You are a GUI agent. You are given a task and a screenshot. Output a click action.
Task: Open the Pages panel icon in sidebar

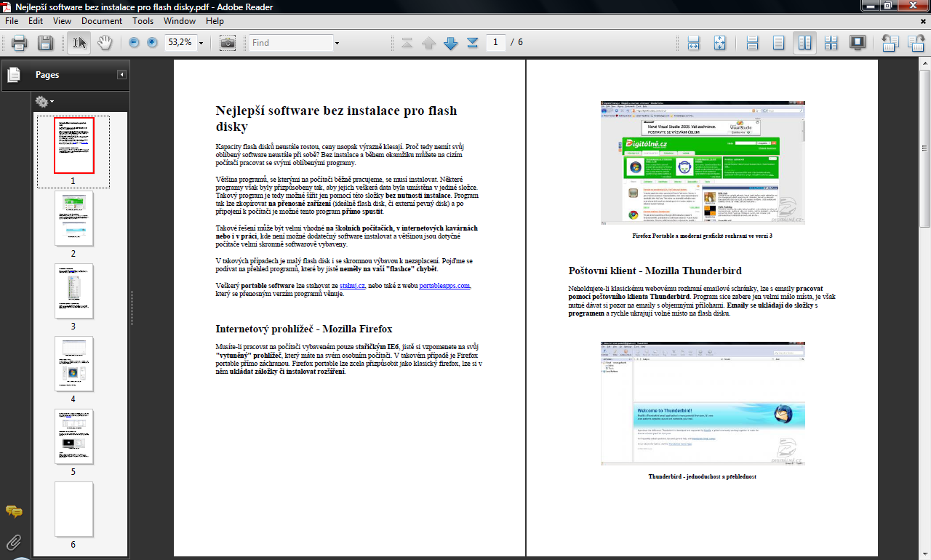[14, 74]
